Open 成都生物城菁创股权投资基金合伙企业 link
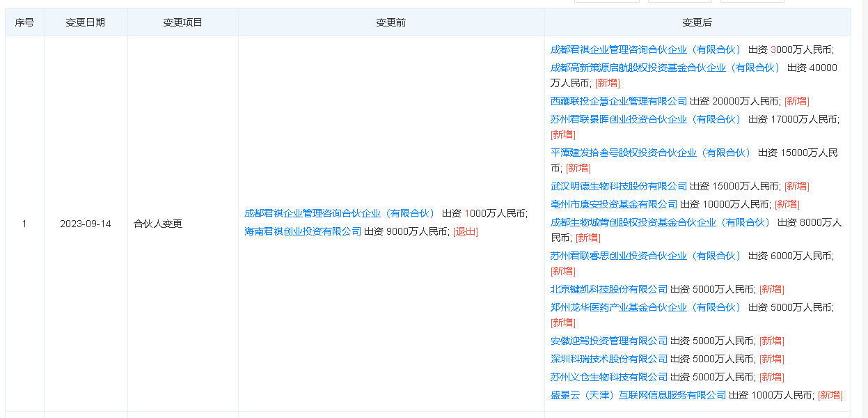 661,223
